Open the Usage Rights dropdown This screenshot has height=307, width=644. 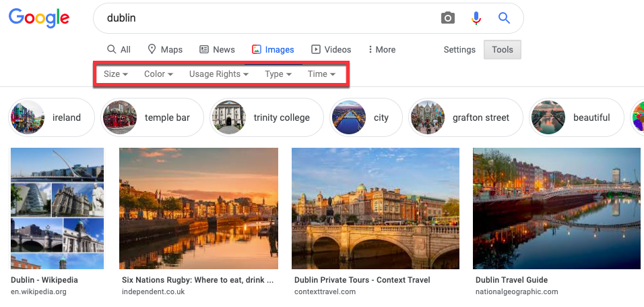pos(219,74)
